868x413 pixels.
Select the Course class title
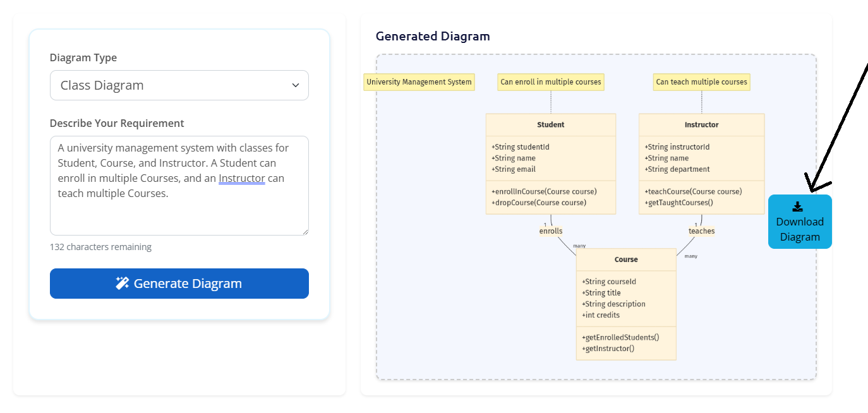click(x=626, y=260)
